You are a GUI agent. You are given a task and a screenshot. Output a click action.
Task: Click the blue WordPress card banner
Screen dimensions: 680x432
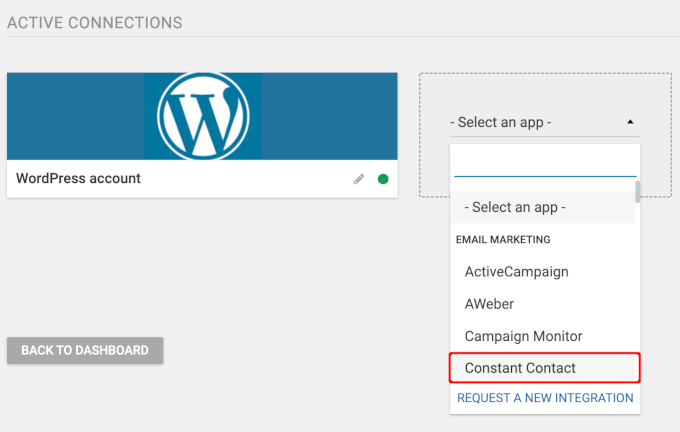click(75, 116)
